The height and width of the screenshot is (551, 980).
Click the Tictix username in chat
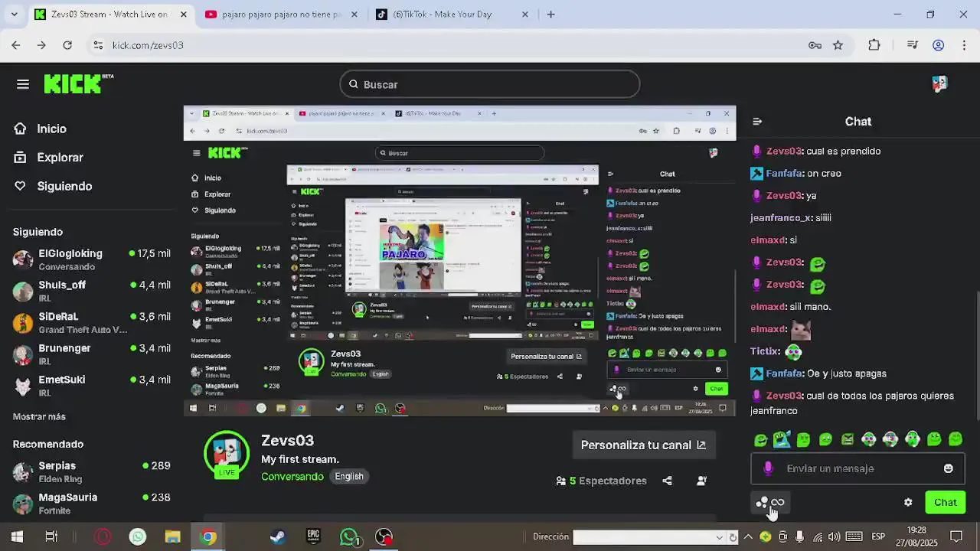(765, 351)
